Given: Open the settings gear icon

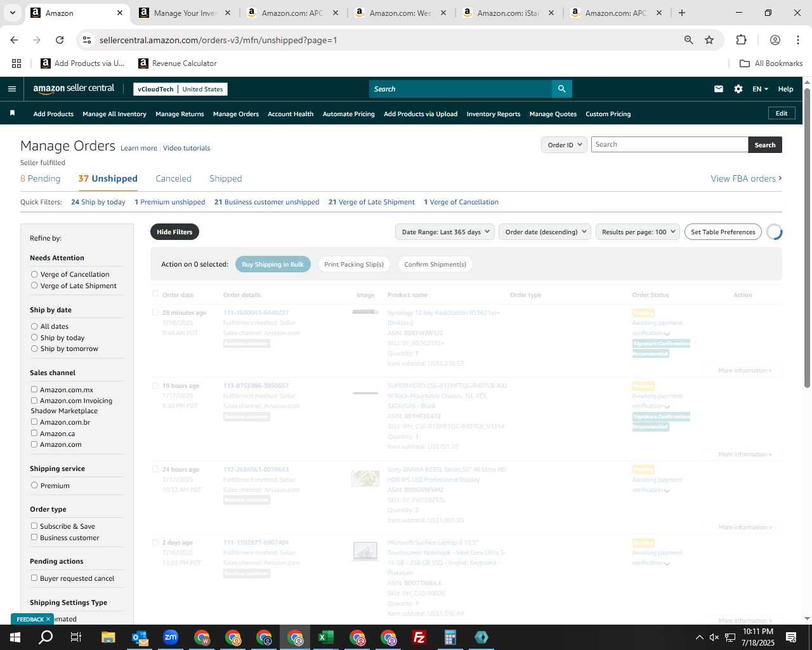Looking at the screenshot, I should click(x=738, y=89).
